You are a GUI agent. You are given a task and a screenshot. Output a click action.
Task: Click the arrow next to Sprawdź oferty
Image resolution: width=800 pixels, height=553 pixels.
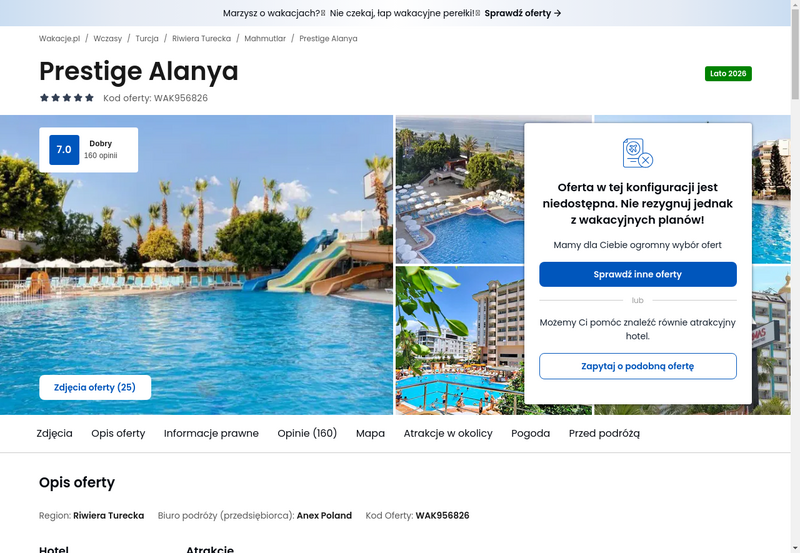click(558, 13)
